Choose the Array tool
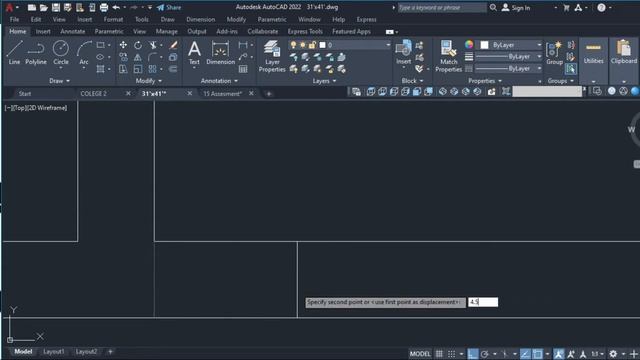 click(153, 69)
